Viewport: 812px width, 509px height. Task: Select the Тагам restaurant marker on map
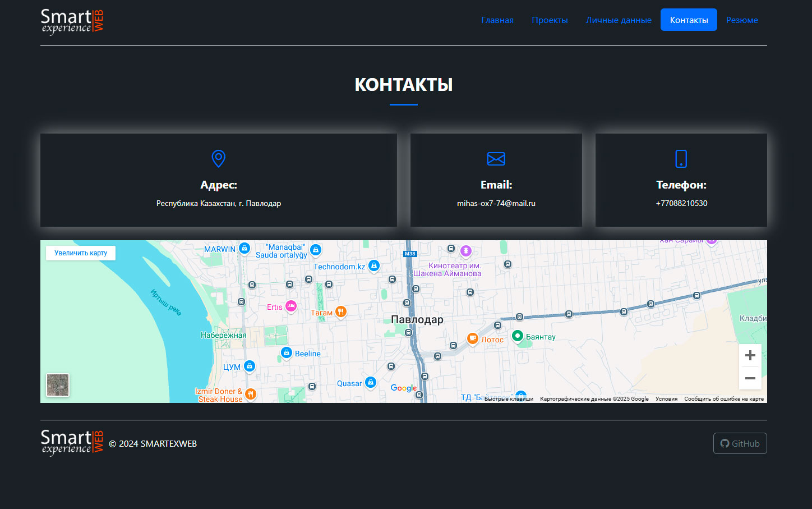(x=340, y=312)
